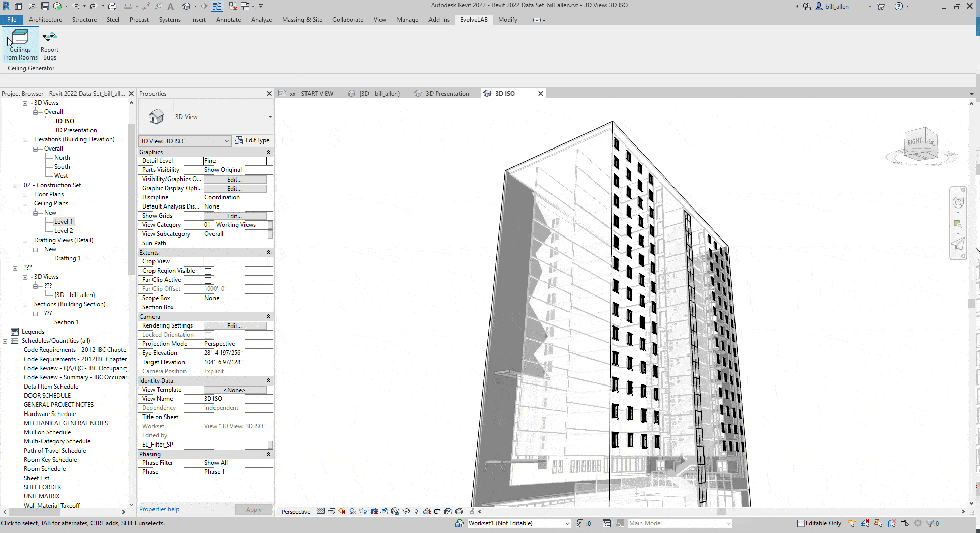
Task: Open the Workset1 dropdown in status bar
Action: point(567,523)
